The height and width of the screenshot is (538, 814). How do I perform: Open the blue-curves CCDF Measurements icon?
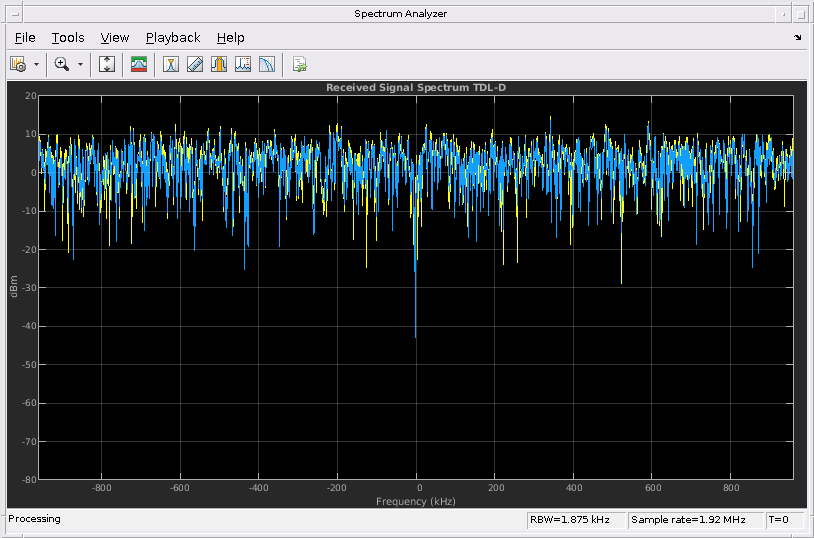pos(267,64)
